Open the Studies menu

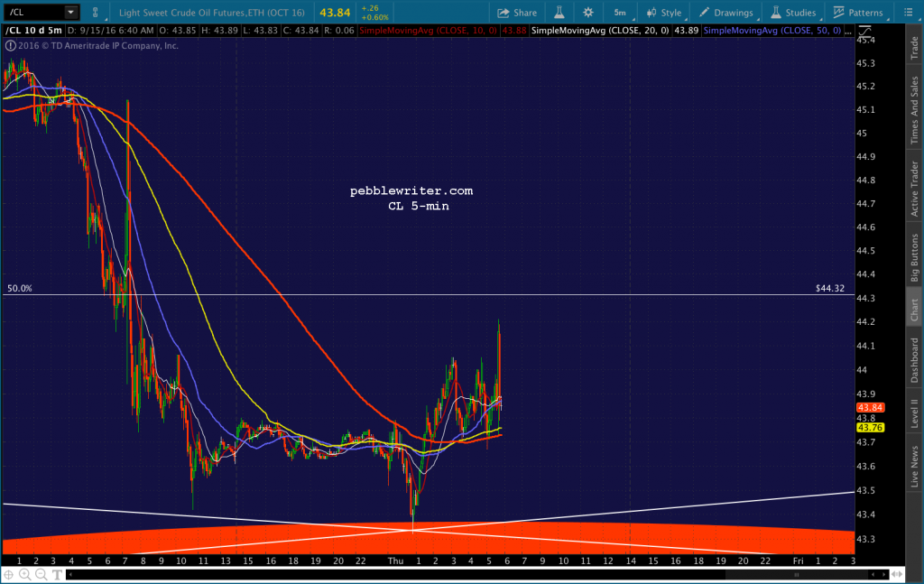[x=794, y=13]
